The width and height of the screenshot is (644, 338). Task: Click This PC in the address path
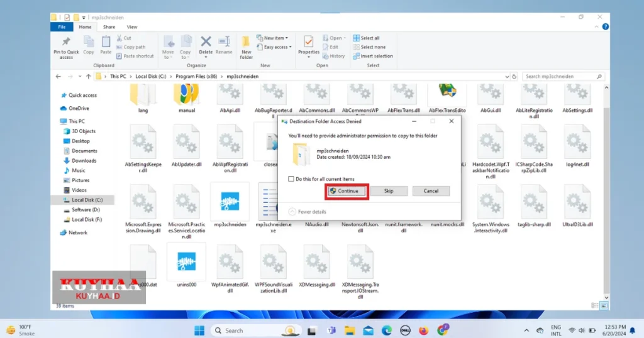(118, 77)
